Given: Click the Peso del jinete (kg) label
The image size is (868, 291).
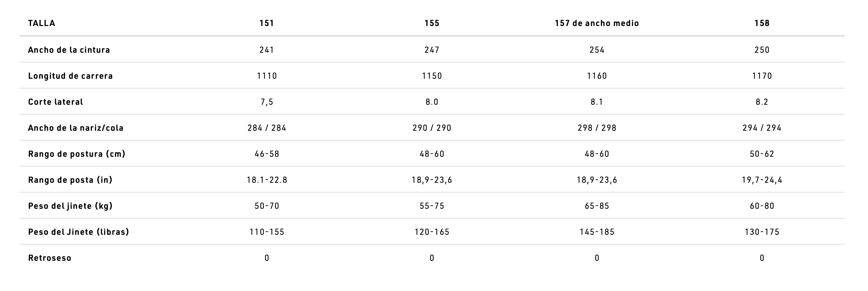Looking at the screenshot, I should point(70,206).
